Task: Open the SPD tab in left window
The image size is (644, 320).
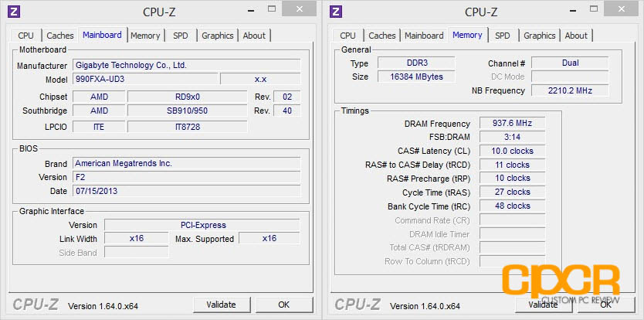Action: (x=180, y=36)
